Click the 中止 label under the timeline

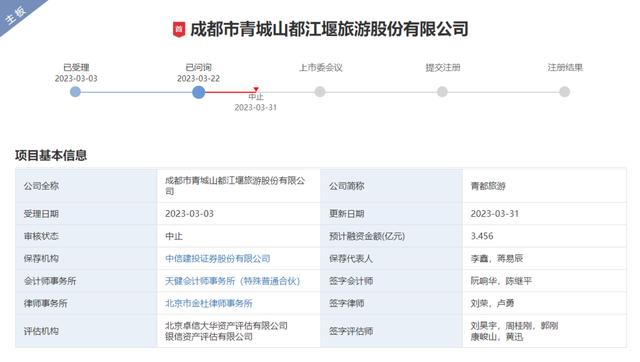coord(256,97)
